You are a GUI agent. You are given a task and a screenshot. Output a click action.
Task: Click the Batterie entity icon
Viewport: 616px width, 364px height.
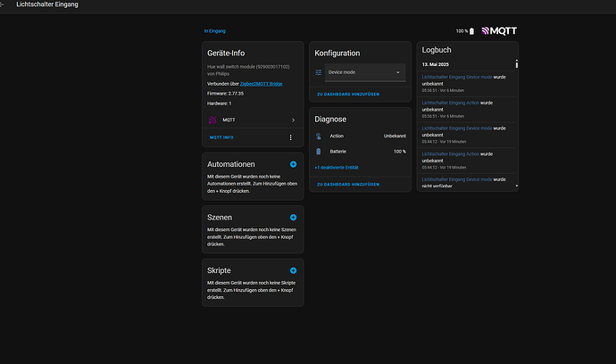[318, 151]
